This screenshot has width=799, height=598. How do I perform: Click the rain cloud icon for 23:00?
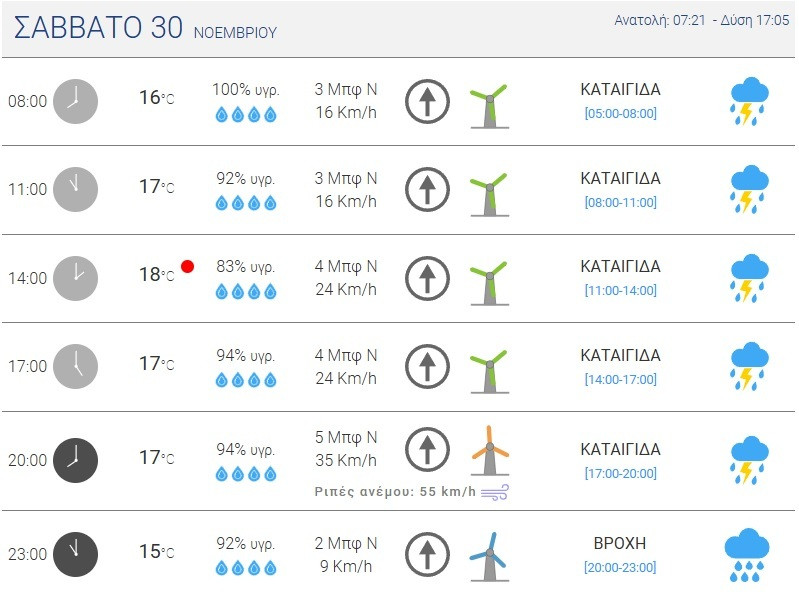click(x=746, y=555)
